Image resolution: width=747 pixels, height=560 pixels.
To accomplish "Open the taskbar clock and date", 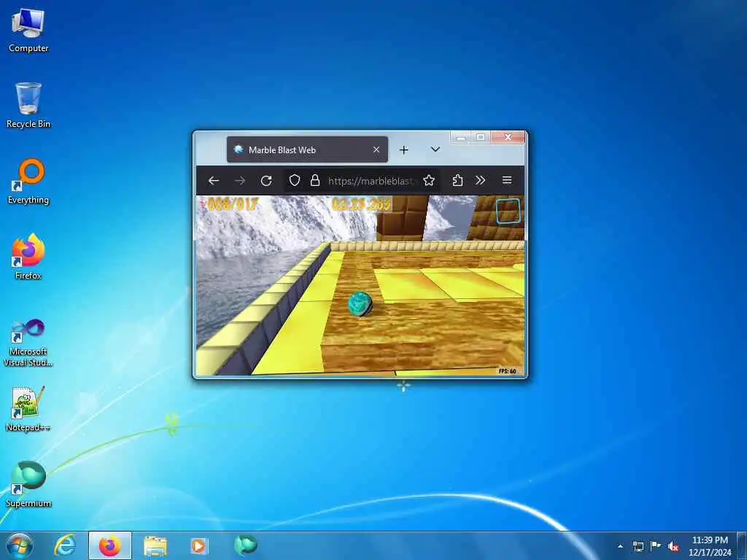I will tap(710, 546).
